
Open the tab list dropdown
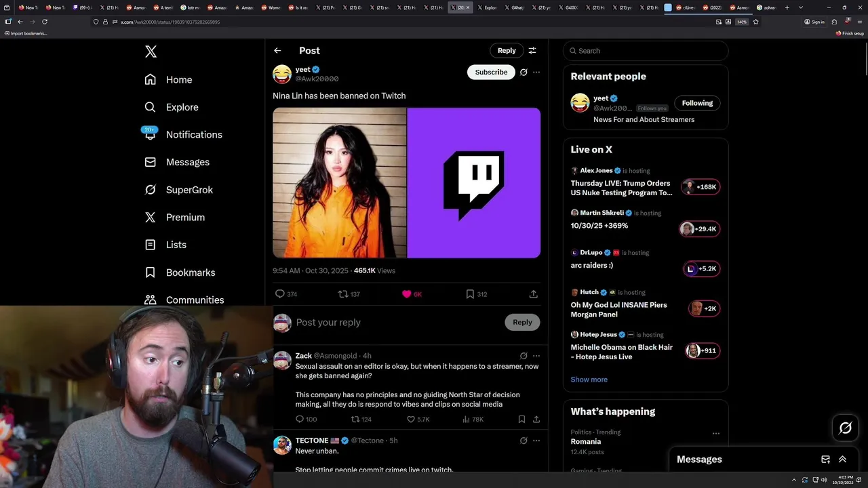point(801,7)
